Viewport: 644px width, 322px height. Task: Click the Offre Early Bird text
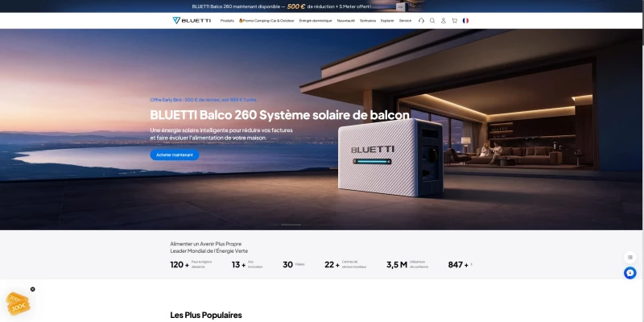[x=204, y=99]
